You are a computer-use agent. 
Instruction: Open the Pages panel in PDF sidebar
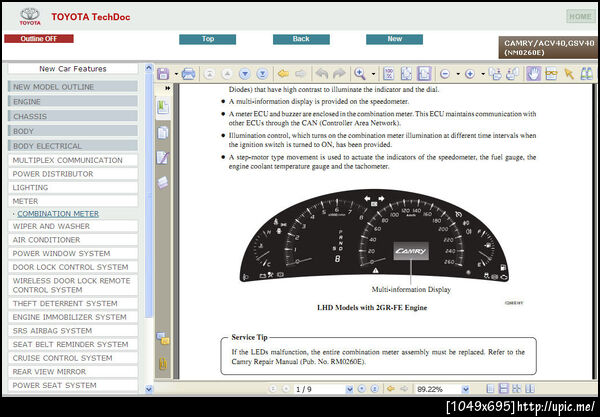pyautogui.click(x=163, y=133)
